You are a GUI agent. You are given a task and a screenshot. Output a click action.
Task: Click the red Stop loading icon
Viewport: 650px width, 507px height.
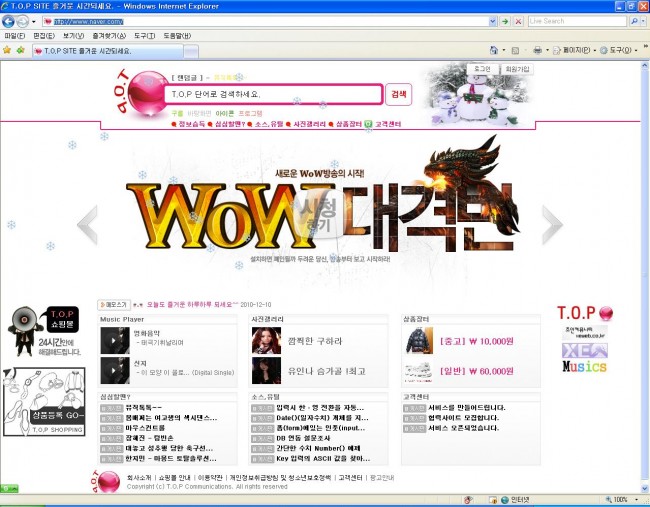518,21
